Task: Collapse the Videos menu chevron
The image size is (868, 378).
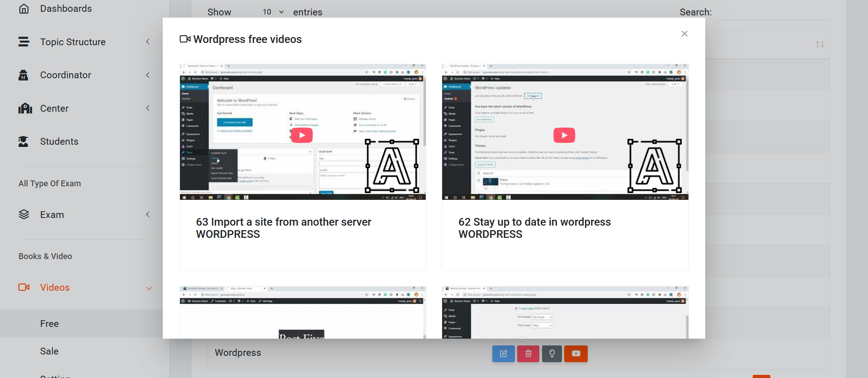Action: (x=149, y=288)
